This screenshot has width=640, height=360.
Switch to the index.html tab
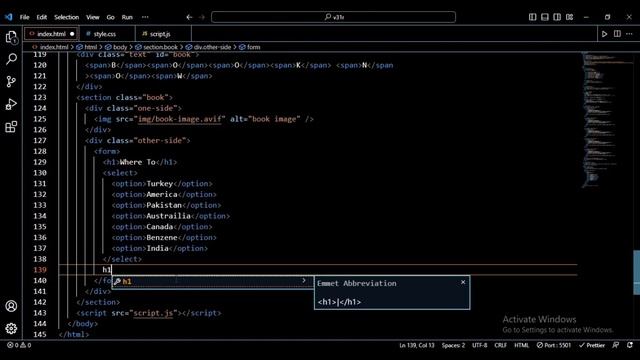coord(51,34)
